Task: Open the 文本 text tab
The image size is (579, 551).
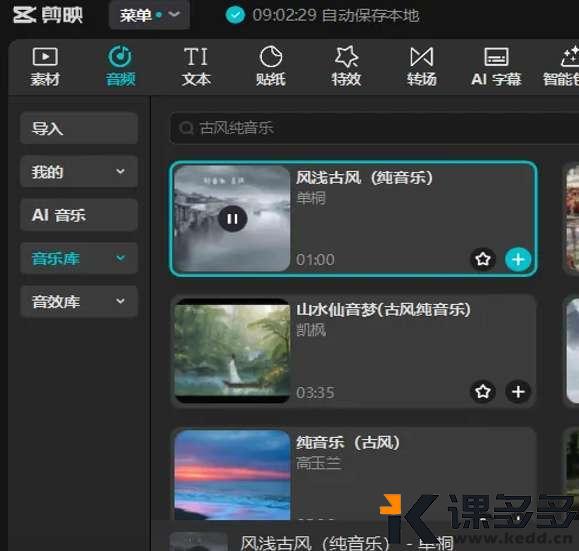Action: 196,67
